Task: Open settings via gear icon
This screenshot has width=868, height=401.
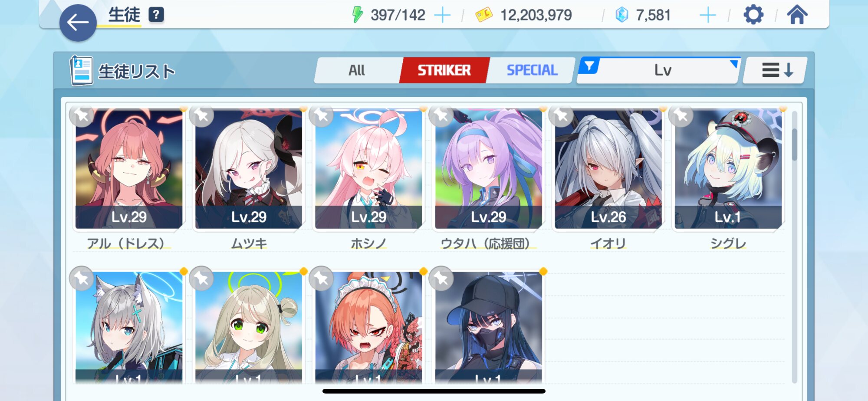Action: pyautogui.click(x=753, y=15)
